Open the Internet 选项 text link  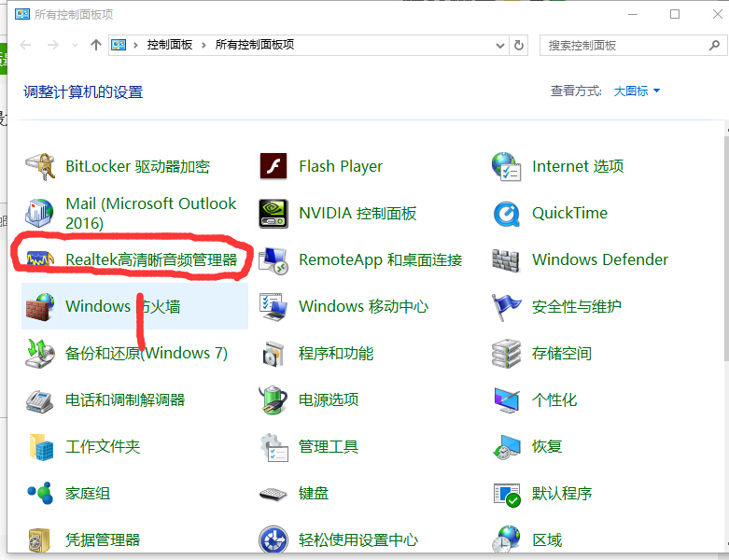pos(578,166)
